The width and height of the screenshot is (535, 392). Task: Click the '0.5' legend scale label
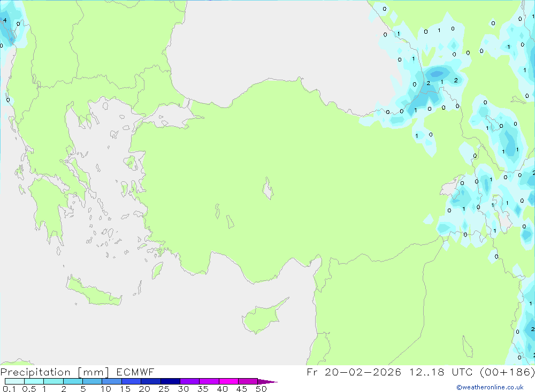(x=29, y=389)
